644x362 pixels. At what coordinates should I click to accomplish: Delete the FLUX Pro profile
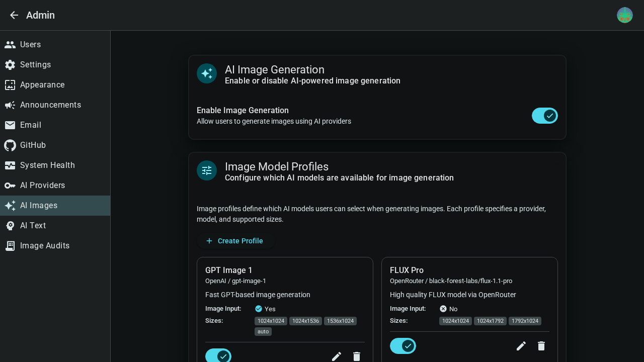pyautogui.click(x=541, y=346)
